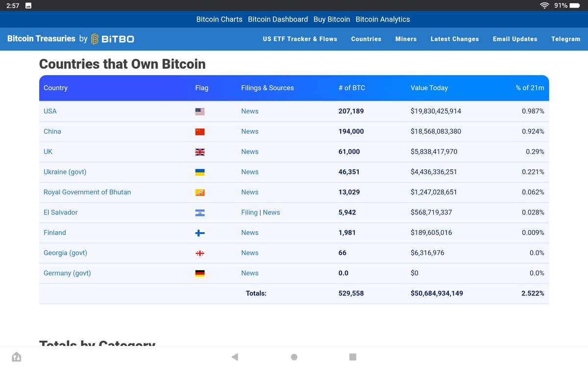The image size is (588, 368).
Task: Open News source for USA
Action: coord(250,111)
